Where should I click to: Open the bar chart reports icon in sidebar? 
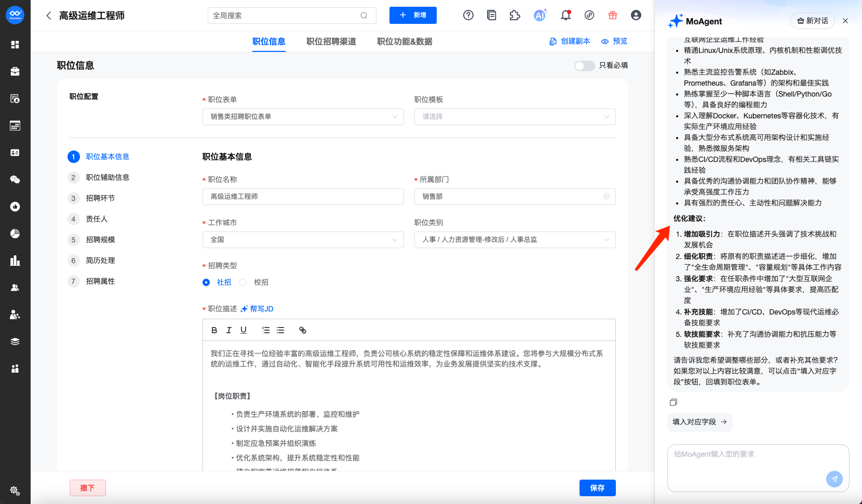coord(15,261)
